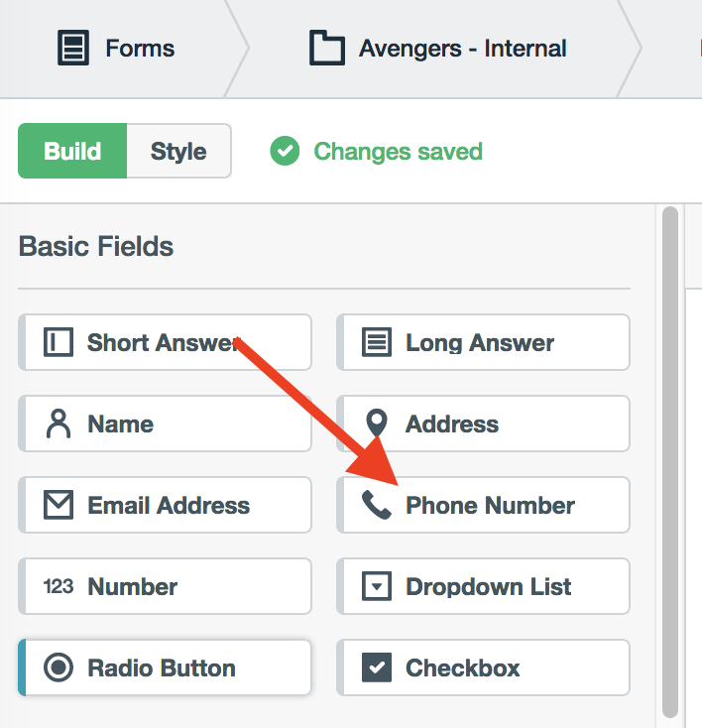Click the Dropdown List arrow icon

point(377,586)
